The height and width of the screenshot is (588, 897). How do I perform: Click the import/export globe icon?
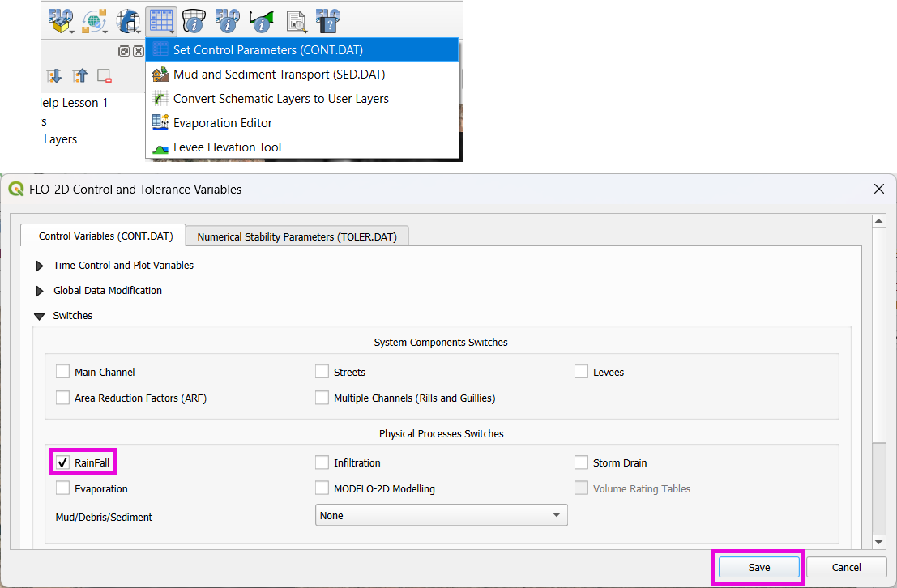click(95, 19)
